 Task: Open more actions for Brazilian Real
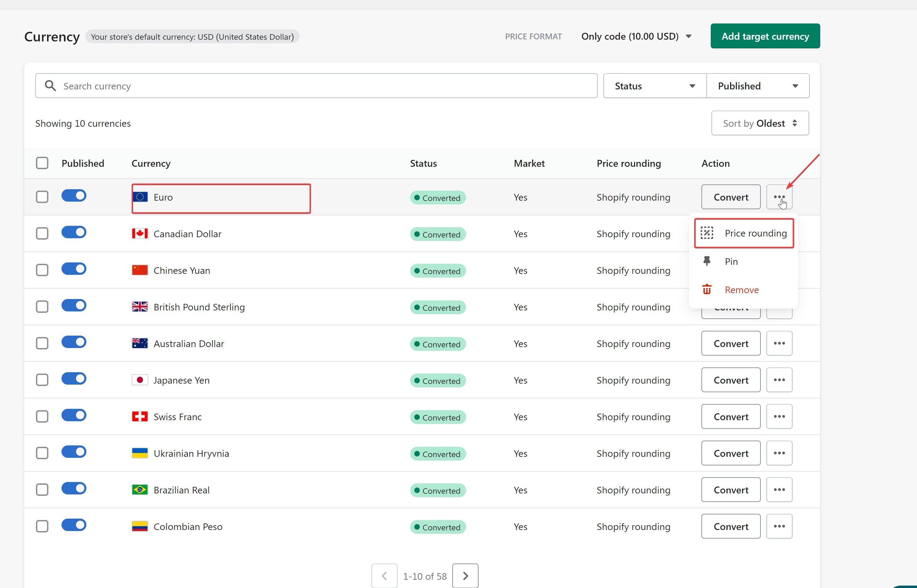click(x=779, y=490)
